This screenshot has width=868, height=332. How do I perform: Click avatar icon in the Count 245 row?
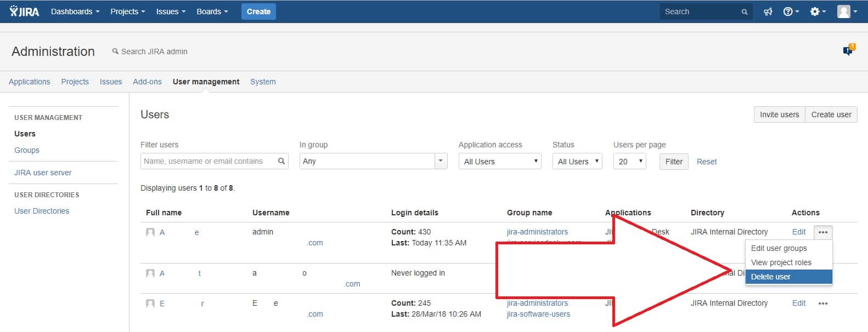point(150,304)
